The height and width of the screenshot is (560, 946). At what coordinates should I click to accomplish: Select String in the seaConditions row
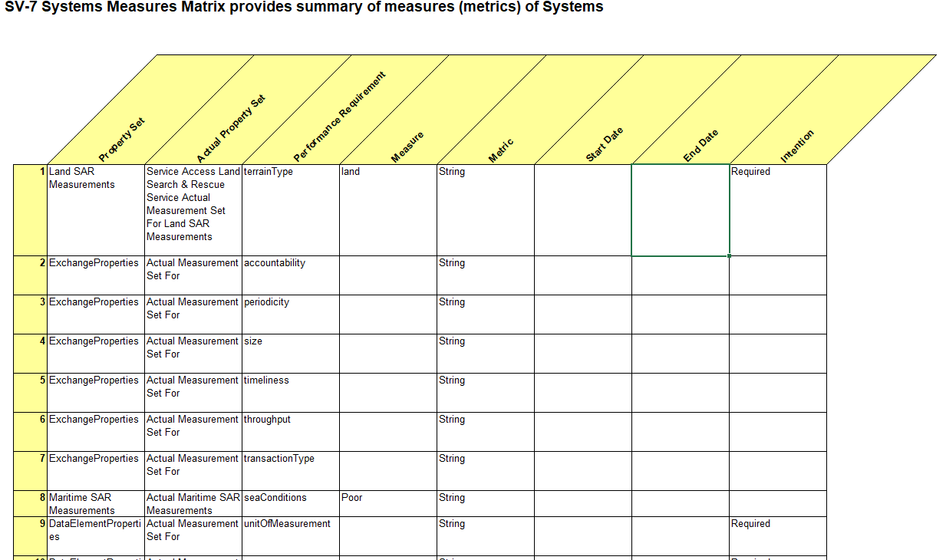pos(486,504)
